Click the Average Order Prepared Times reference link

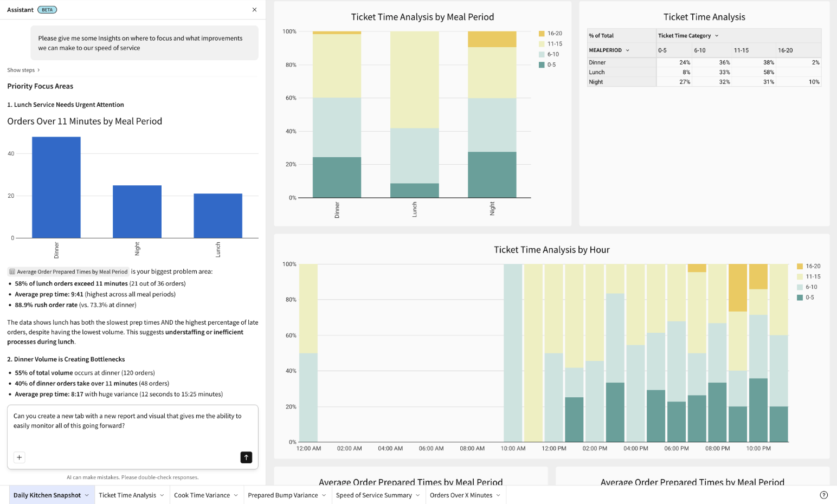click(68, 272)
